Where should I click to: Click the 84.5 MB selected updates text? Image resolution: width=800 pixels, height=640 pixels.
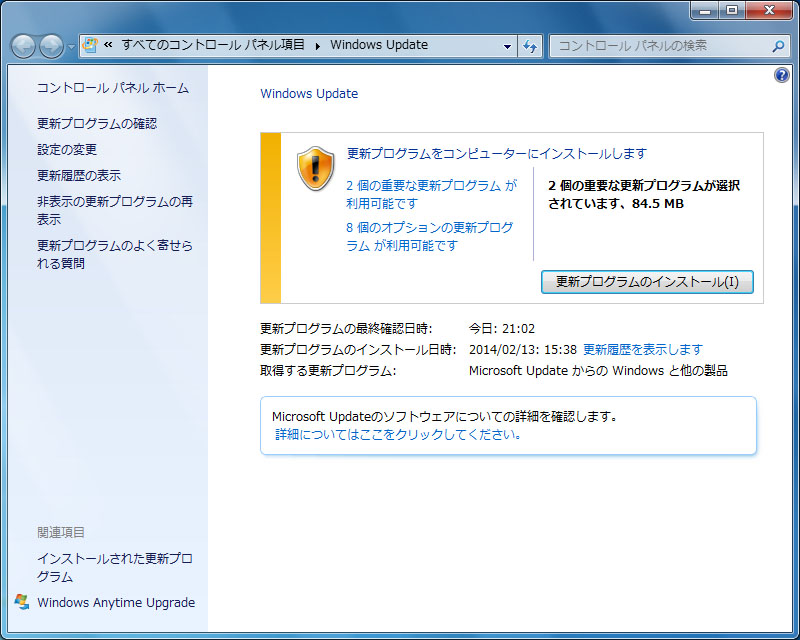(x=658, y=204)
